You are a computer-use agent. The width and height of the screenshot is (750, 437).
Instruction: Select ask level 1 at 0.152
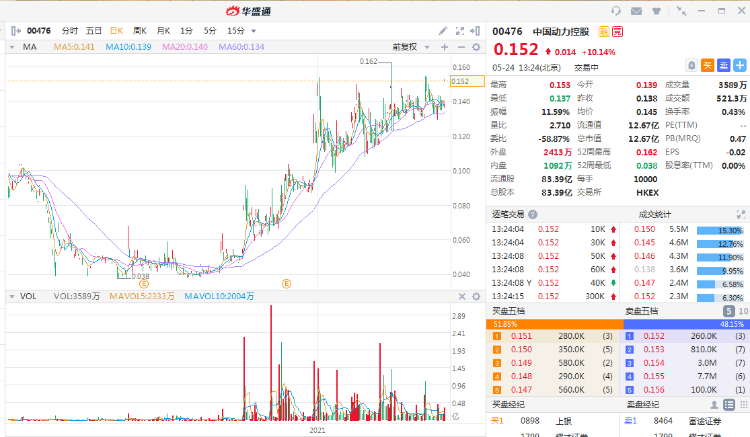pos(685,336)
